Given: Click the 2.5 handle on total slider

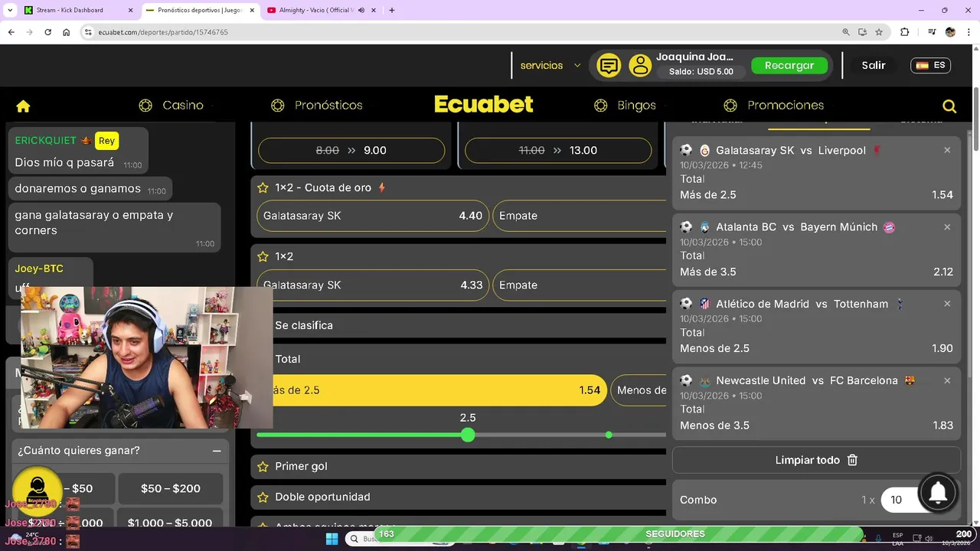Looking at the screenshot, I should pyautogui.click(x=468, y=435).
